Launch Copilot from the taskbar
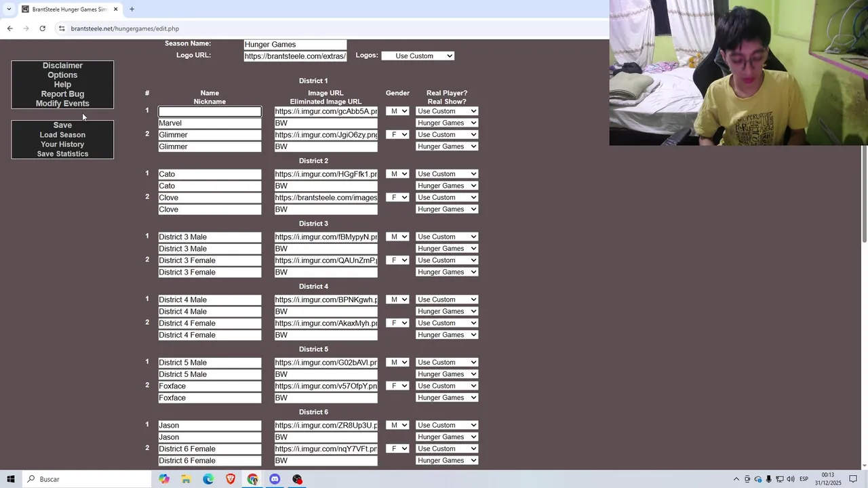The width and height of the screenshot is (868, 488). click(164, 479)
